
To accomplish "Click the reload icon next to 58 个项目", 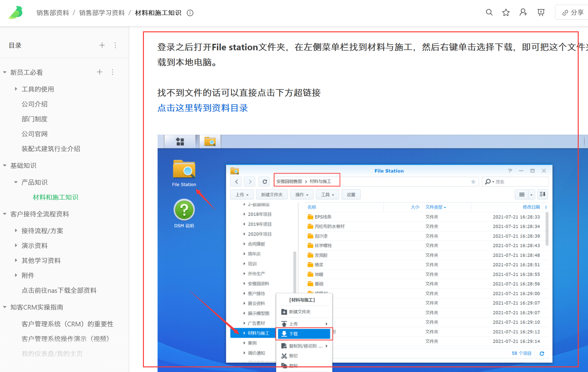I will [542, 353].
